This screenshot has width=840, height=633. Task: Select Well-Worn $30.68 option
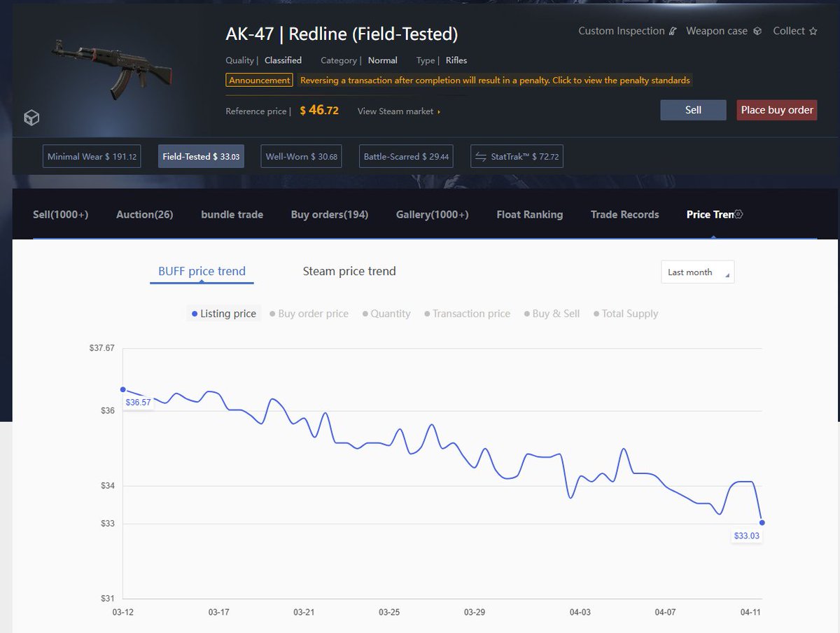coord(301,157)
